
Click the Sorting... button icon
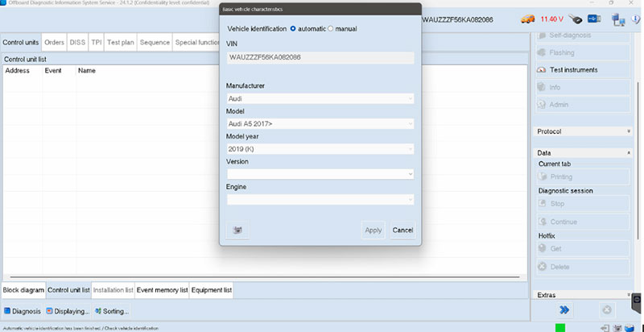click(x=97, y=311)
